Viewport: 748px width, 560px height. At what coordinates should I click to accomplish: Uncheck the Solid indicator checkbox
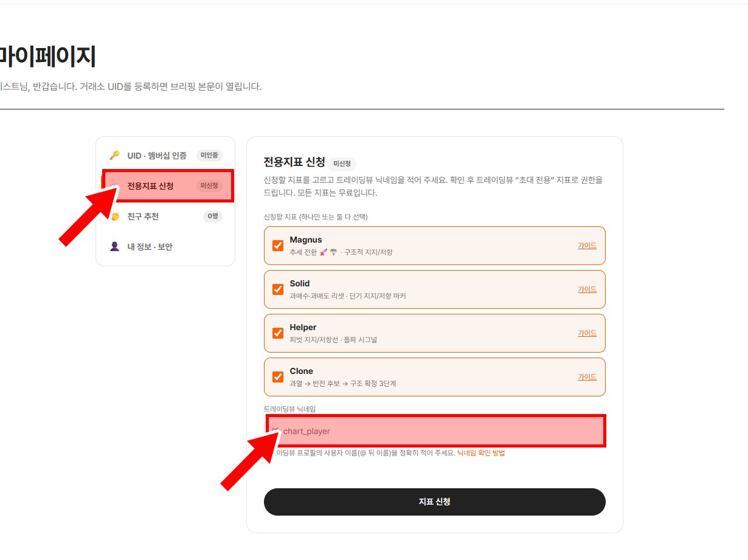click(x=278, y=289)
